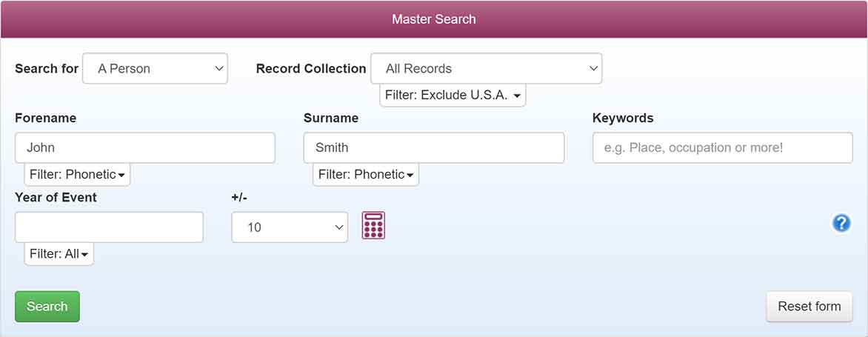Click the green Search button
This screenshot has width=868, height=337.
[47, 307]
